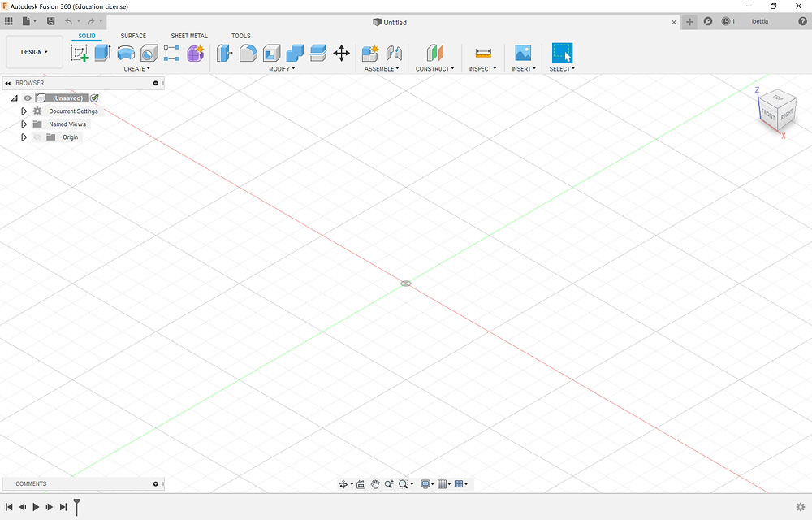Select the Offset Plane construct tool
The image size is (812, 520).
pyautogui.click(x=435, y=53)
